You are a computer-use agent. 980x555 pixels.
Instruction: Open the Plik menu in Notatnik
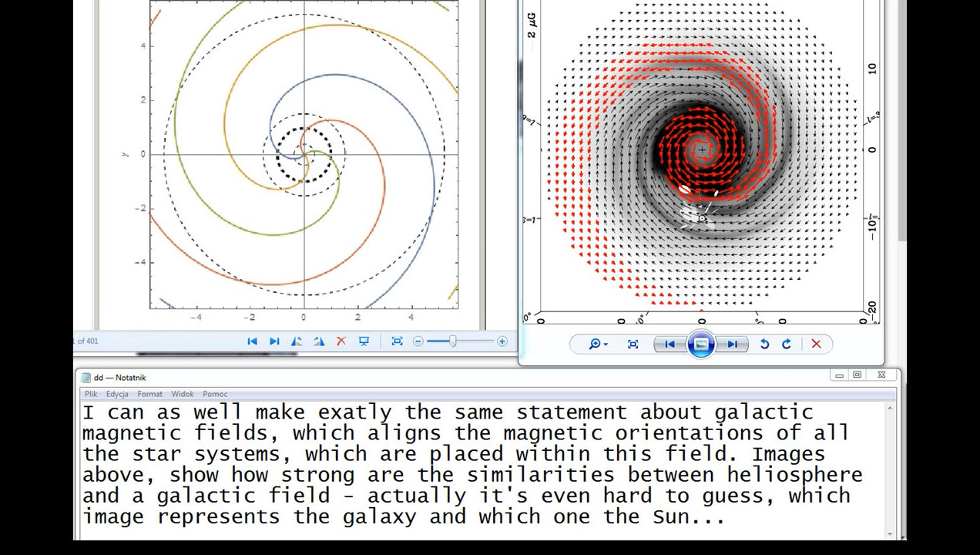pyautogui.click(x=91, y=394)
